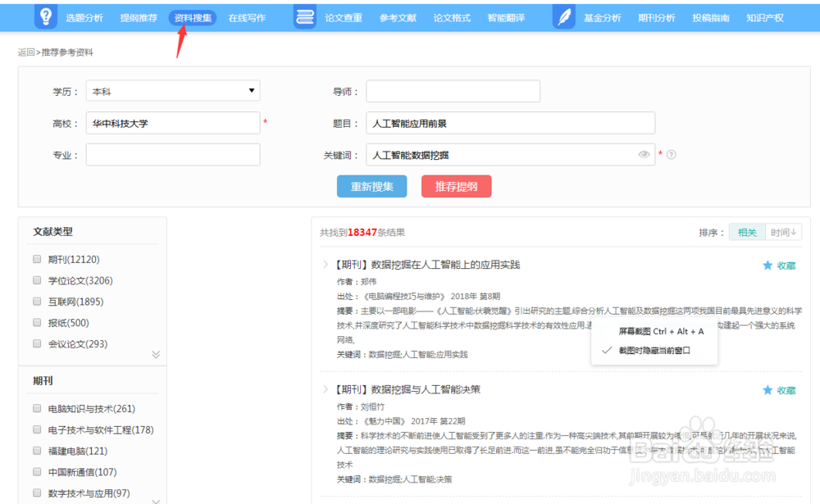This screenshot has height=504, width=820.
Task: Open the 基金分析 menu item
Action: point(603,18)
